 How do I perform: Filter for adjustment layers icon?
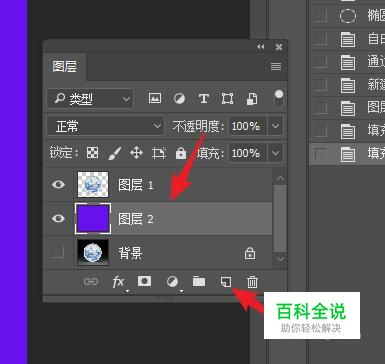[x=179, y=99]
